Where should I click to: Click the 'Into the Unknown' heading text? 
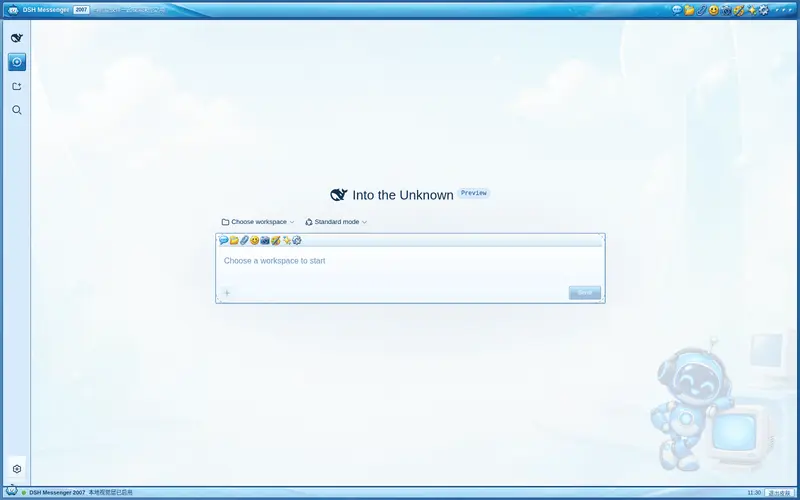click(x=403, y=195)
